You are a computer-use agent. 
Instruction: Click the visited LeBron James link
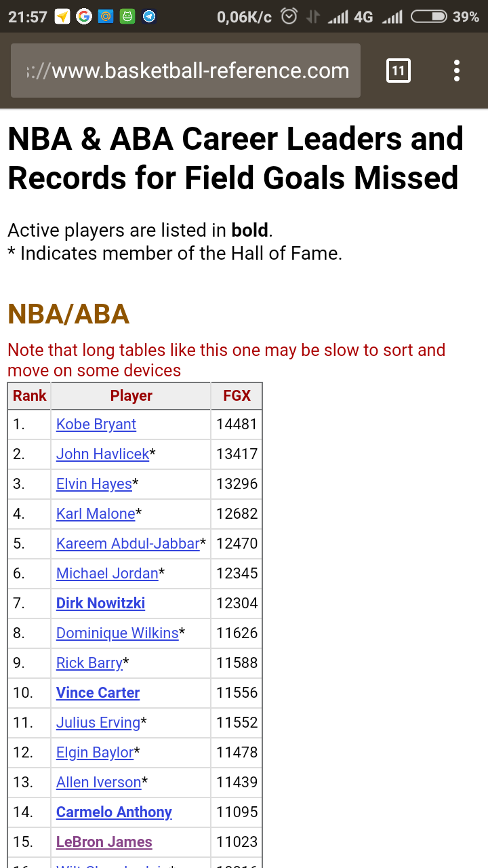pyautogui.click(x=104, y=842)
